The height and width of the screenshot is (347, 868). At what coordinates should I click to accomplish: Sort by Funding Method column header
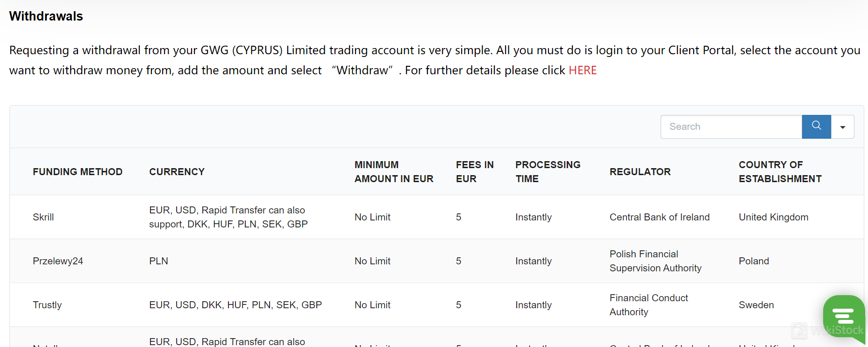[78, 172]
